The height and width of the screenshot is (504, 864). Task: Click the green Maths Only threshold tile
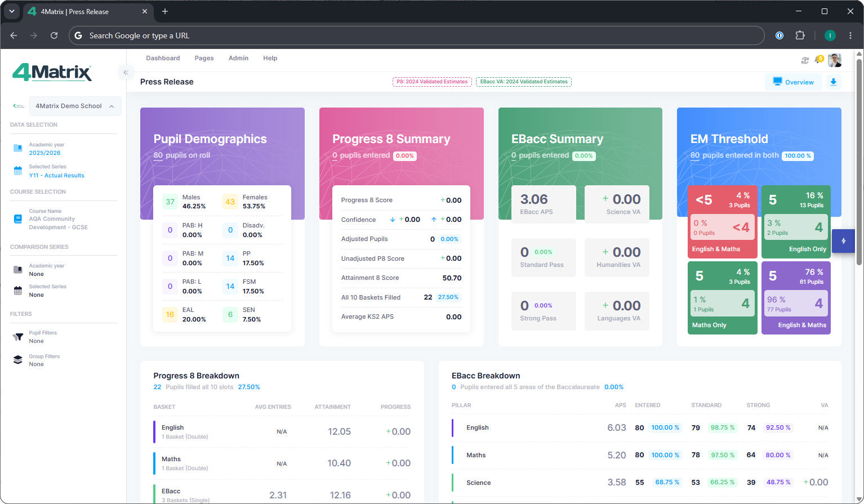click(723, 298)
